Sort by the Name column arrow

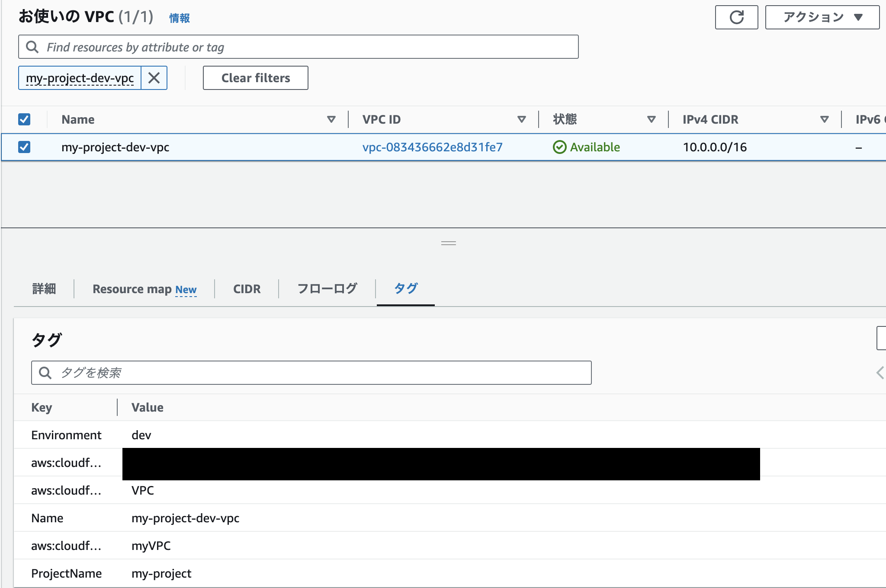(x=331, y=119)
